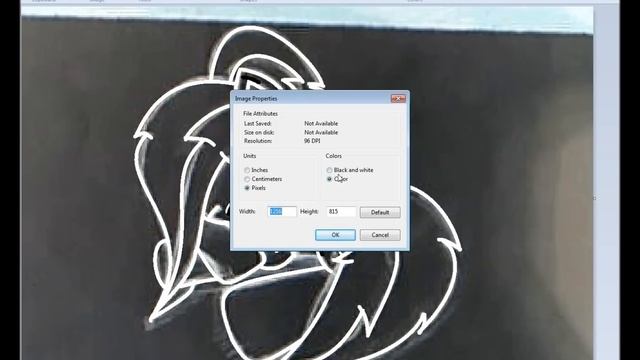Click the '96 DPI' resolution value
Viewport: 640px width, 360px height.
pos(312,141)
